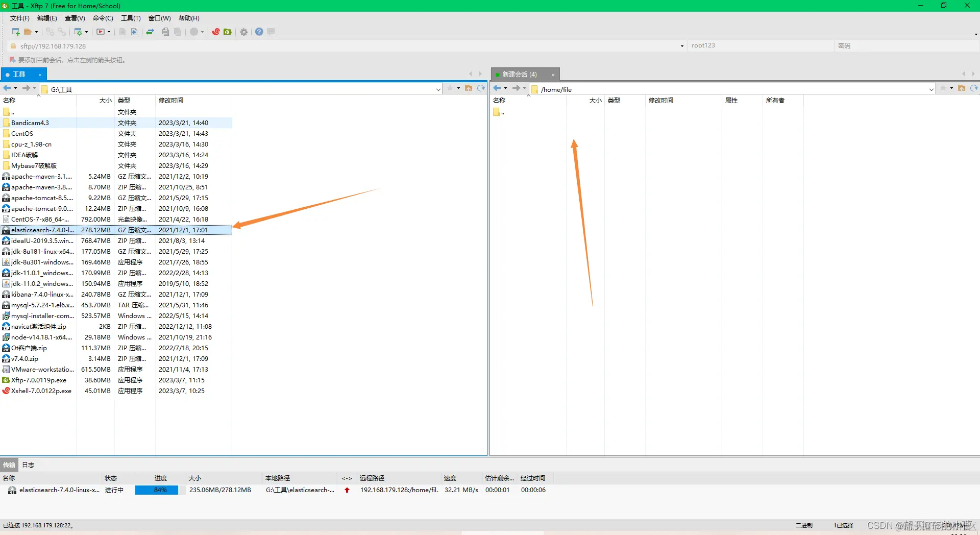The width and height of the screenshot is (980, 535).
Task: Sort remote files by 所有者 column
Action: point(783,101)
